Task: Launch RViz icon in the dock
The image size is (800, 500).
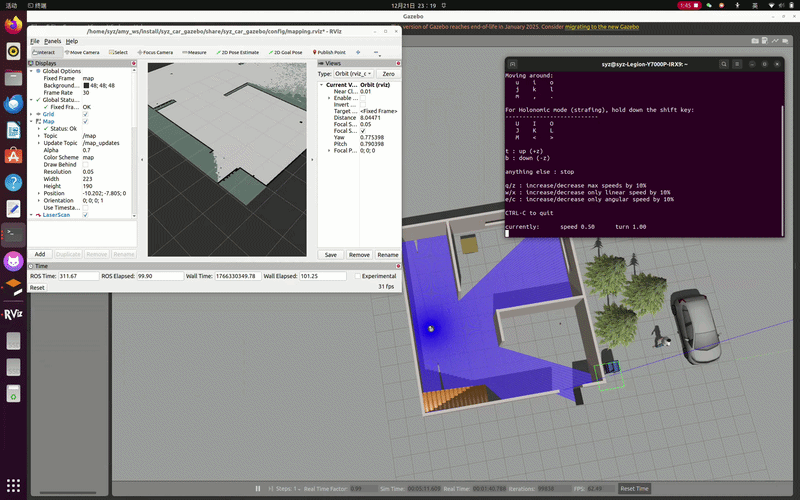Action: (x=13, y=314)
